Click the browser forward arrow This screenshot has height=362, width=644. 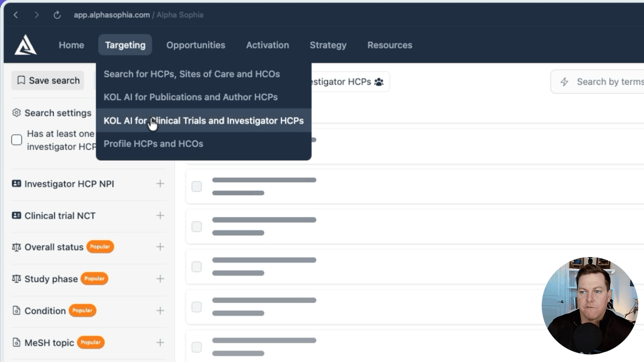tap(37, 15)
